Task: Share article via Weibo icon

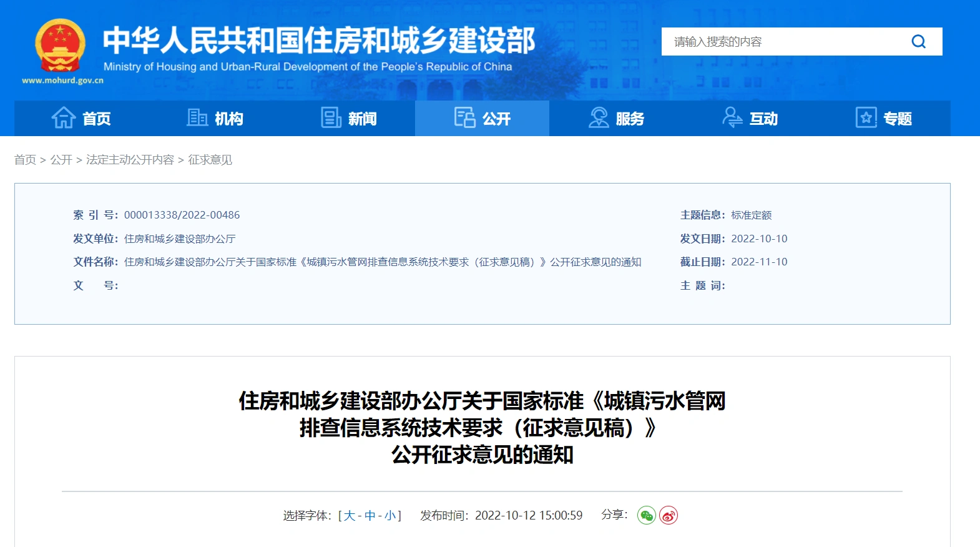Action: click(669, 515)
